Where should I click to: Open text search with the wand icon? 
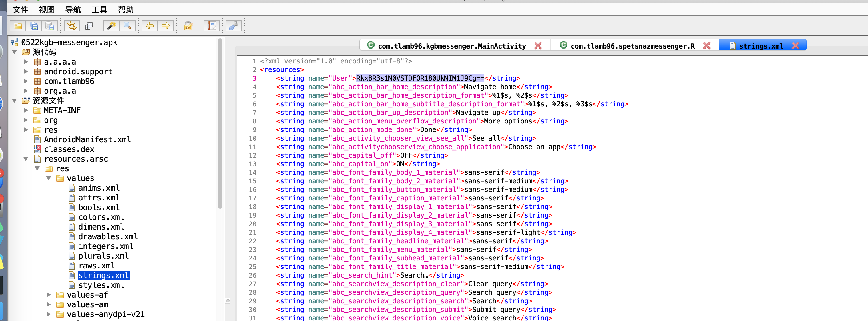point(111,26)
